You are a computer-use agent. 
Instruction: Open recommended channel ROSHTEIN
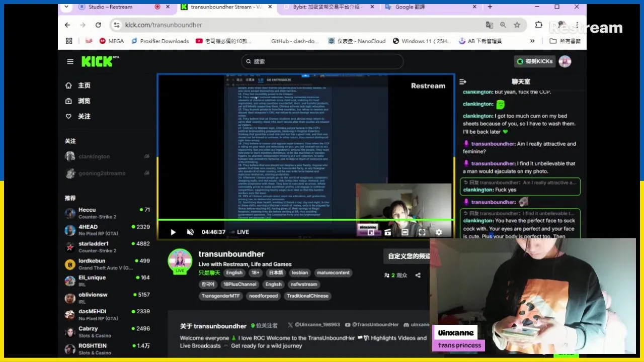point(107,349)
